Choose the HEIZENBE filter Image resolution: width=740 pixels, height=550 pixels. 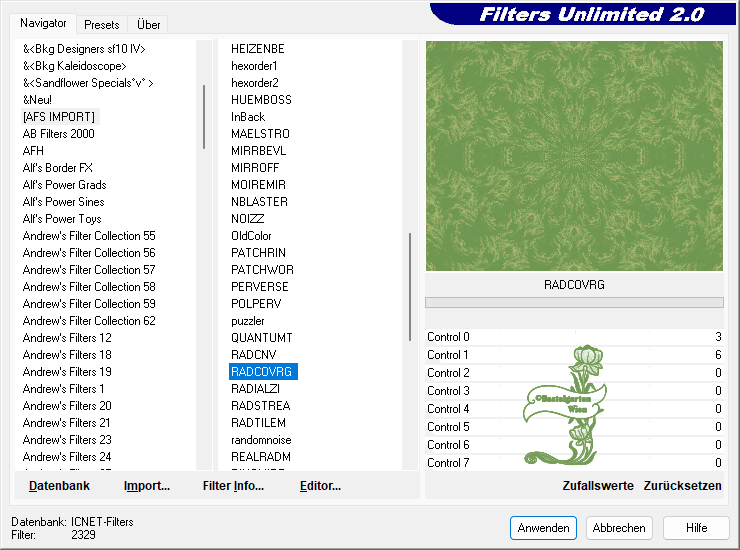pos(258,49)
